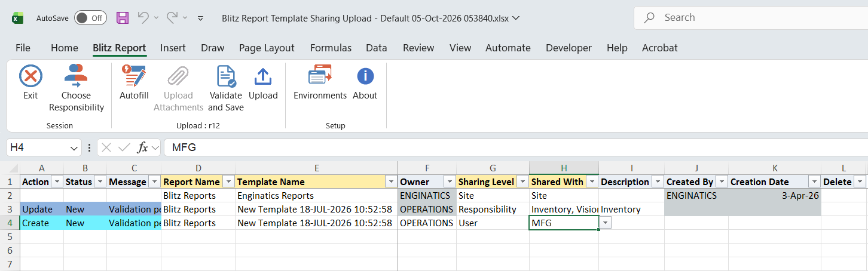868x271 pixels.
Task: Open the Created By filter dropdown
Action: [722, 181]
